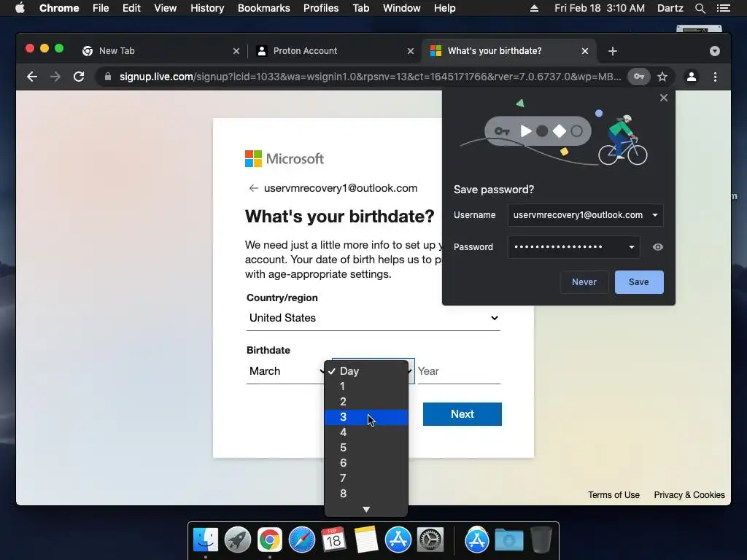This screenshot has width=747, height=560.
Task: Open the Downloads folder in dock
Action: pos(508,540)
